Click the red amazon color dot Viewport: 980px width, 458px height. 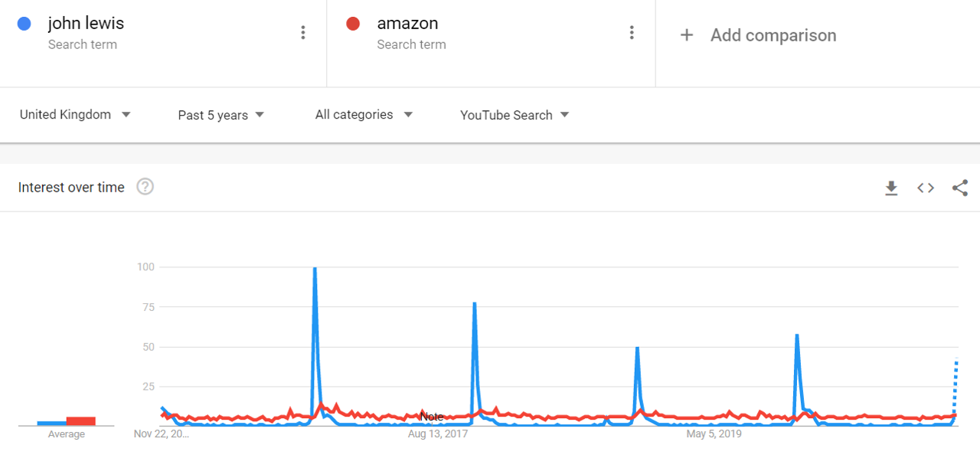tap(353, 24)
